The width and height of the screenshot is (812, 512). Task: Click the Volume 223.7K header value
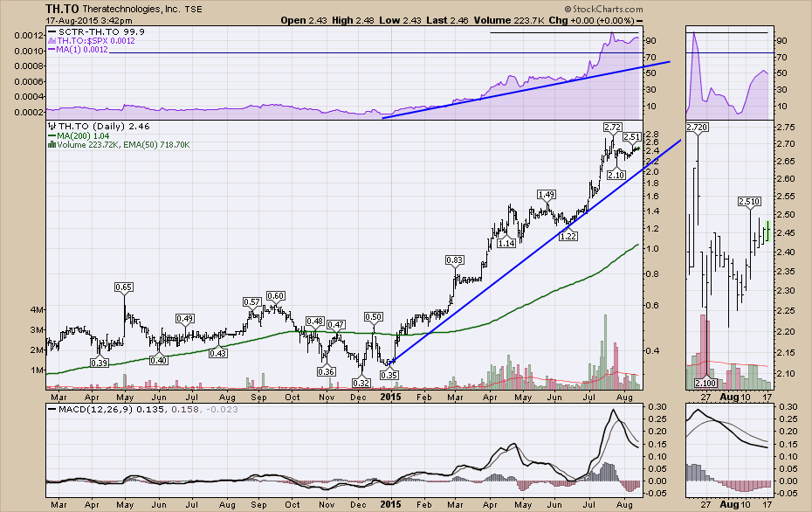click(x=508, y=21)
